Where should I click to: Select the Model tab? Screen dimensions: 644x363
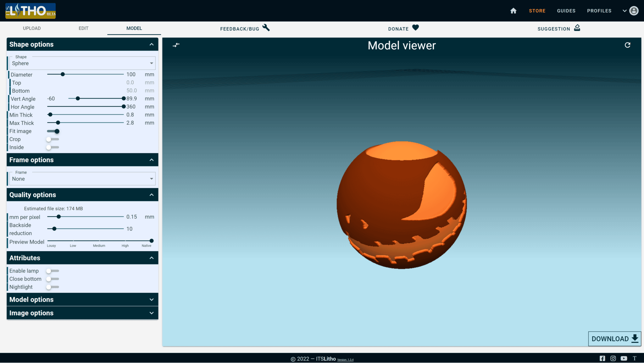pos(134,28)
